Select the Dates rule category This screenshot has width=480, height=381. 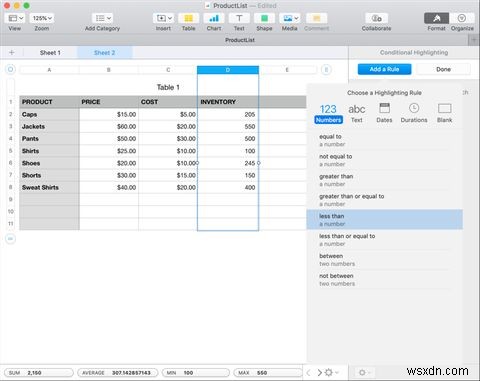tap(384, 113)
